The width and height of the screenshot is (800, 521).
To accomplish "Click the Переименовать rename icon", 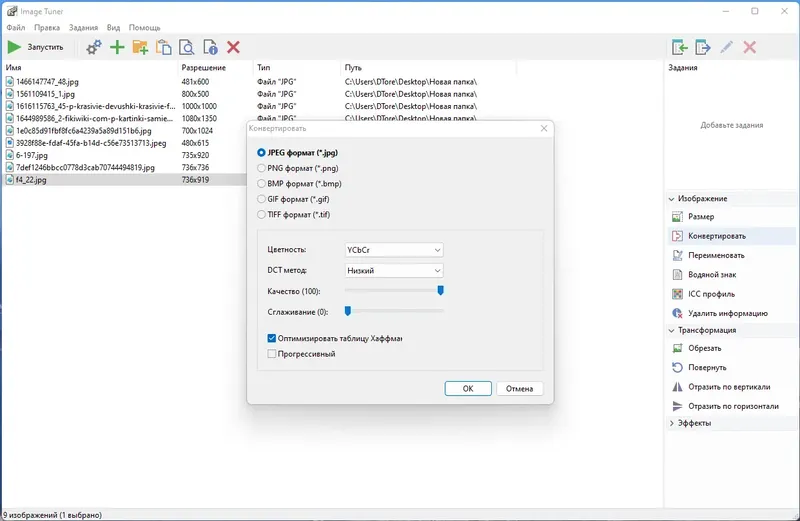I will click(678, 255).
